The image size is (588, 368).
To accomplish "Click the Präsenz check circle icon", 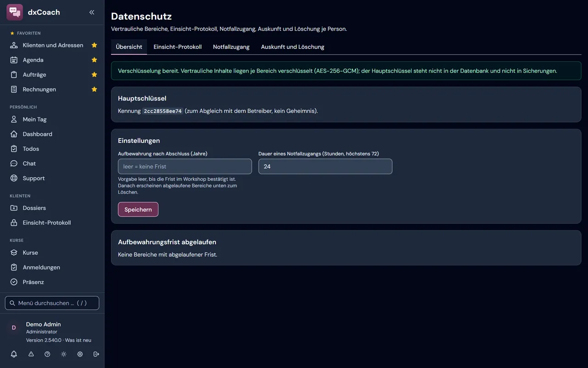I will (14, 282).
